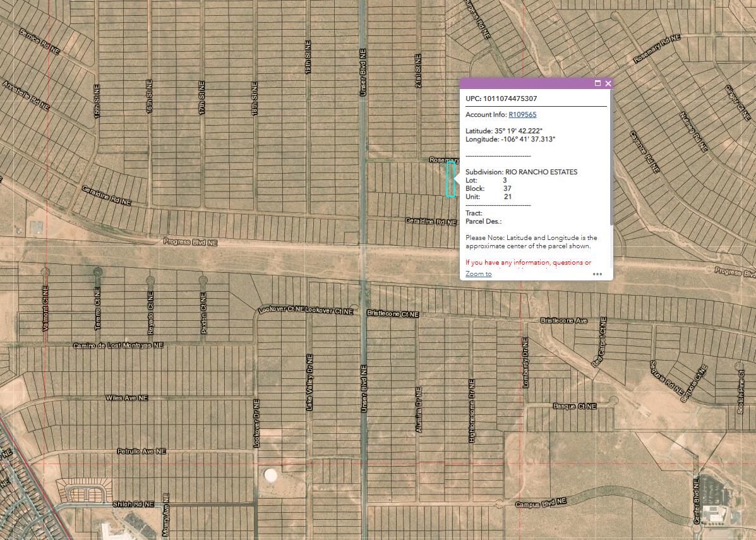Click the Lombardy Dr NE label

coord(525,363)
